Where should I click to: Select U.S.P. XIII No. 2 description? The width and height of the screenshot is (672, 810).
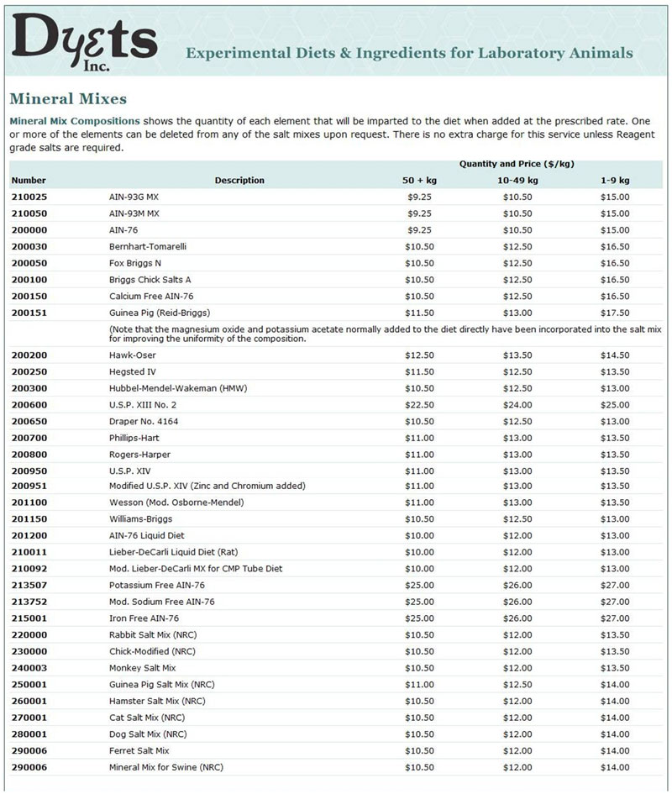coord(143,405)
